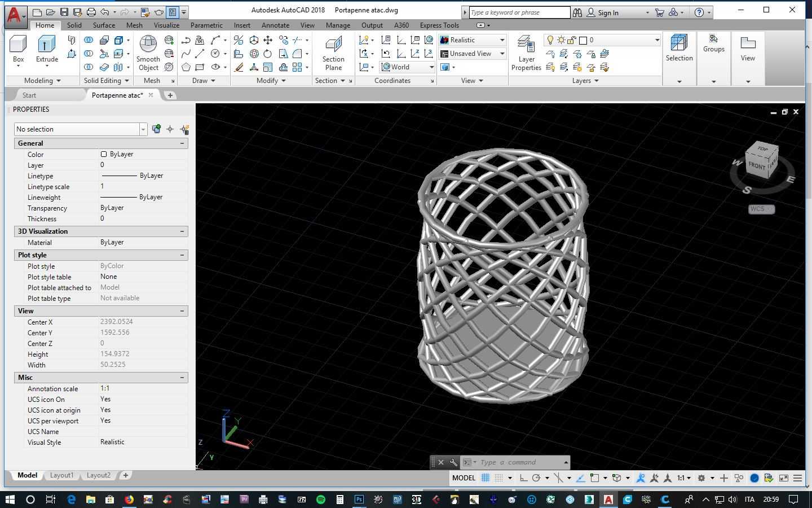Screen dimensions: 812x508
Task: Click the WCS label under the ViewCube
Action: (x=761, y=209)
